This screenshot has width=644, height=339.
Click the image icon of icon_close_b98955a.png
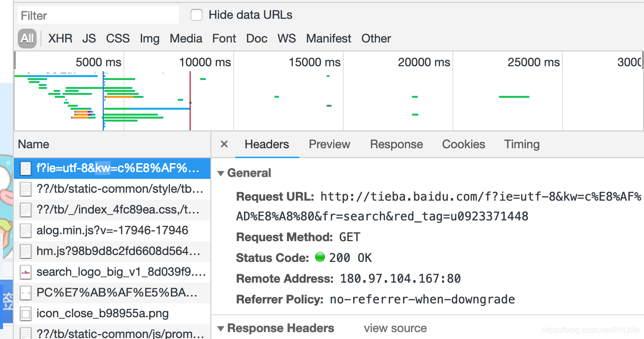[26, 313]
